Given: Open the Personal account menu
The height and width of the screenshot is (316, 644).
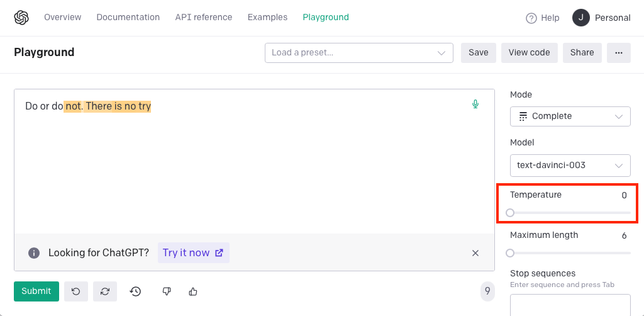Looking at the screenshot, I should pyautogui.click(x=601, y=18).
